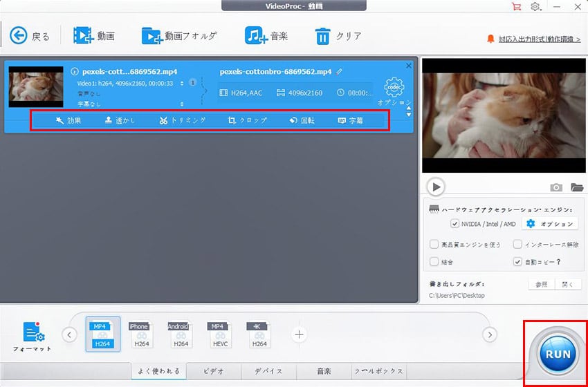Open codec オプション settings
The width and height of the screenshot is (588, 387).
click(394, 91)
